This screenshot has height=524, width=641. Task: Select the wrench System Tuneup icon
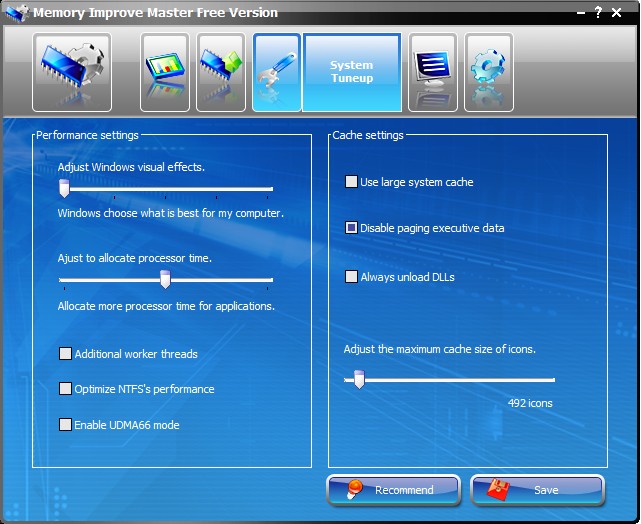point(277,72)
